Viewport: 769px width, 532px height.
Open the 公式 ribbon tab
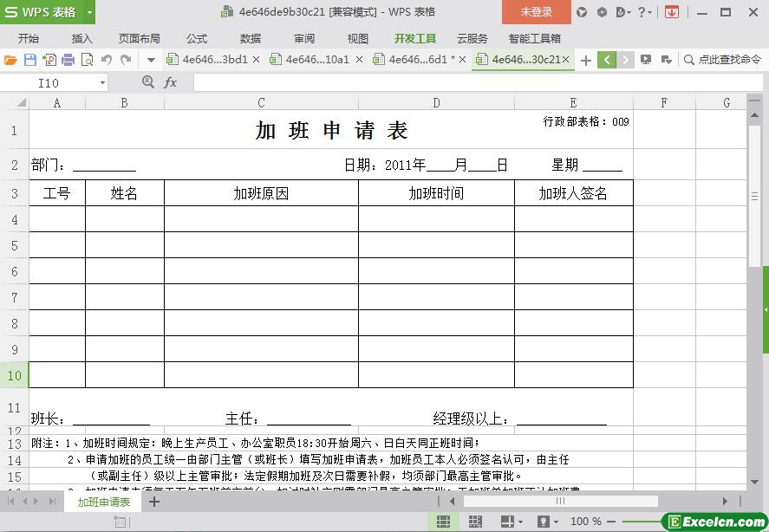pyautogui.click(x=197, y=38)
